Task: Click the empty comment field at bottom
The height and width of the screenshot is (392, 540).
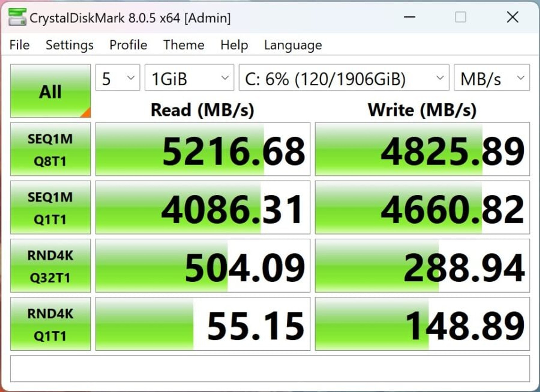Action: (270, 369)
